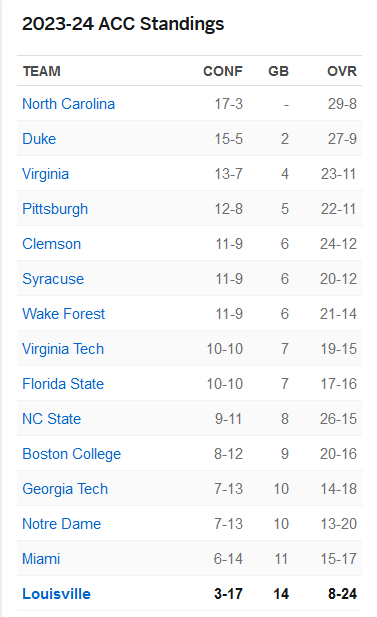Screen dimensions: 377x617
Task: Open the Florida State team page
Action: click(x=63, y=384)
